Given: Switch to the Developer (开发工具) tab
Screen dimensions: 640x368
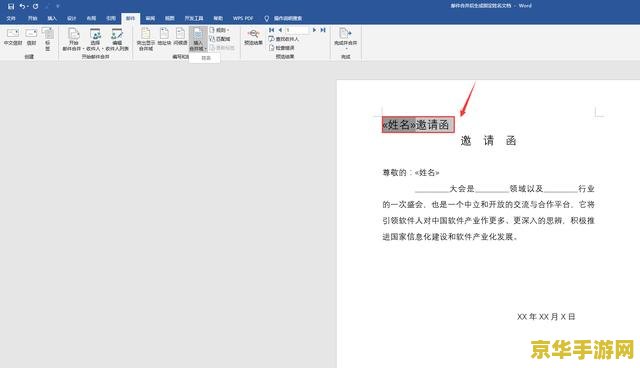Looking at the screenshot, I should pos(194,18).
